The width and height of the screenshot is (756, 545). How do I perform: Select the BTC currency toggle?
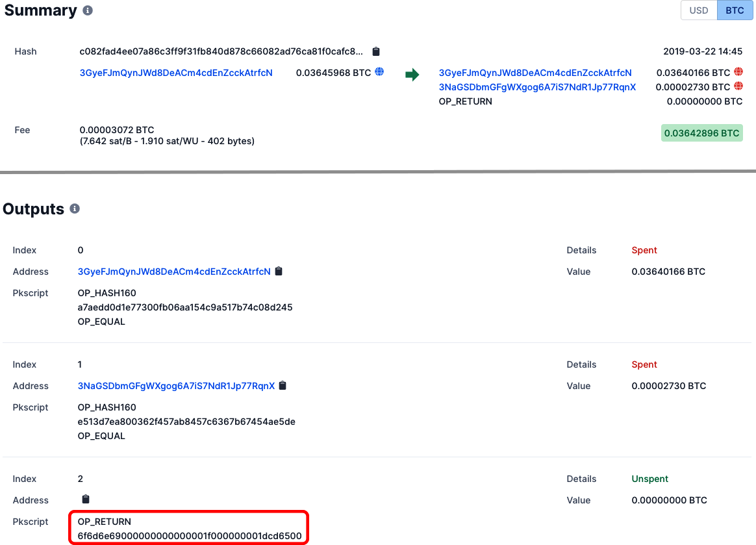tap(735, 10)
